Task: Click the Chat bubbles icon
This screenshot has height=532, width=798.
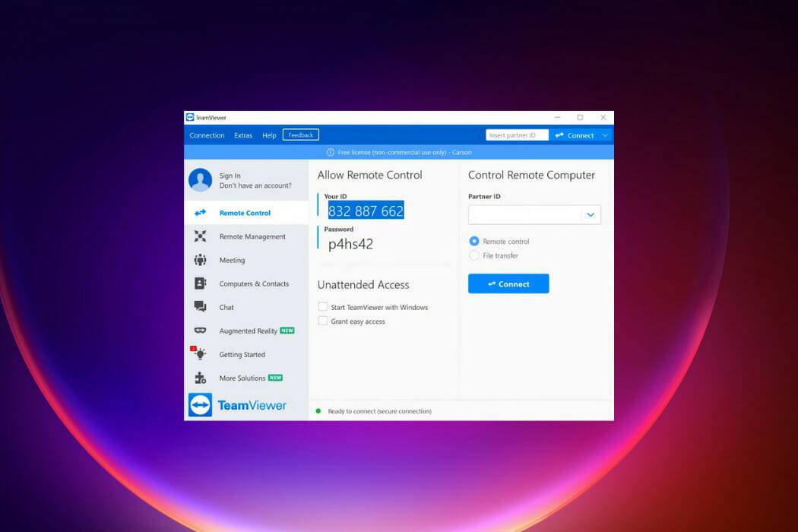Action: point(200,306)
